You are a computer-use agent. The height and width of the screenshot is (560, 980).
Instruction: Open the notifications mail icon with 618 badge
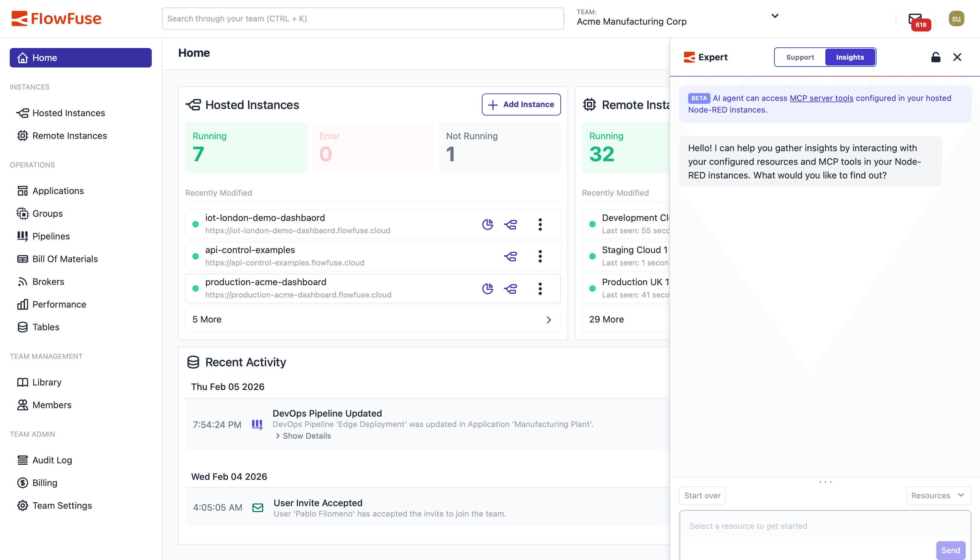pyautogui.click(x=915, y=18)
